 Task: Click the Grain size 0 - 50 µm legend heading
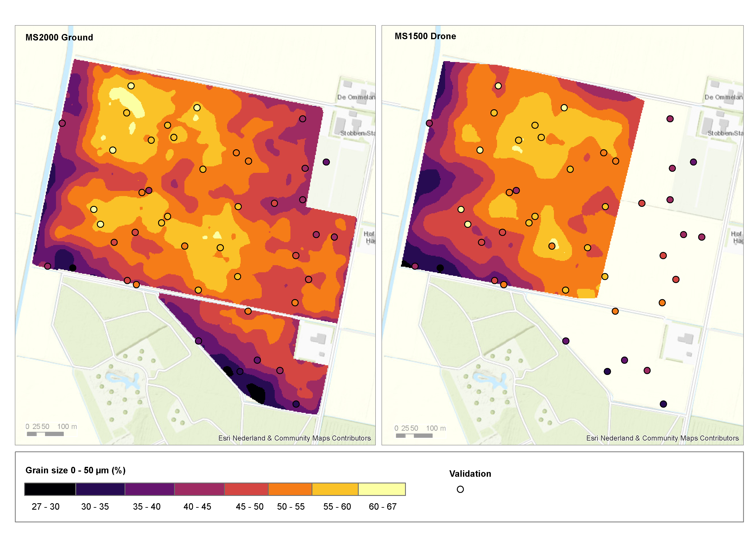pos(75,470)
